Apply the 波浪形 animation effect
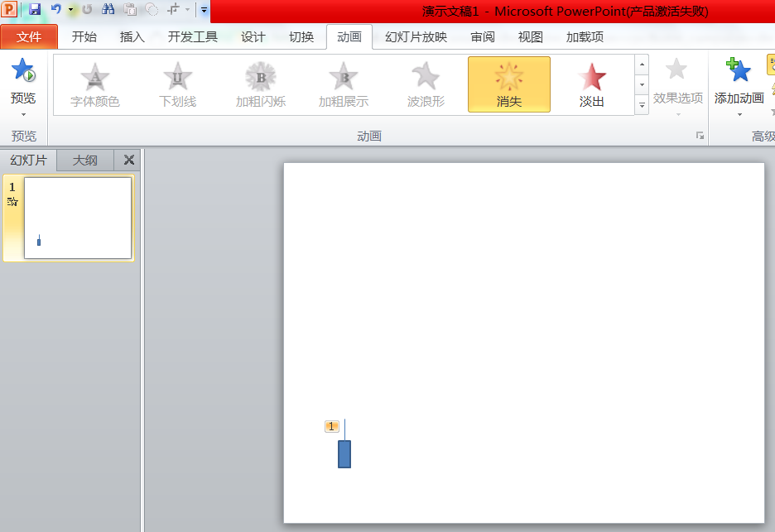 [x=426, y=84]
